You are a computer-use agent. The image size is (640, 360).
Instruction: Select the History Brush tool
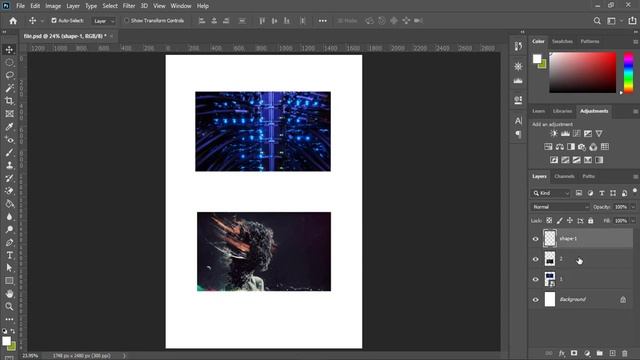tap(9, 178)
